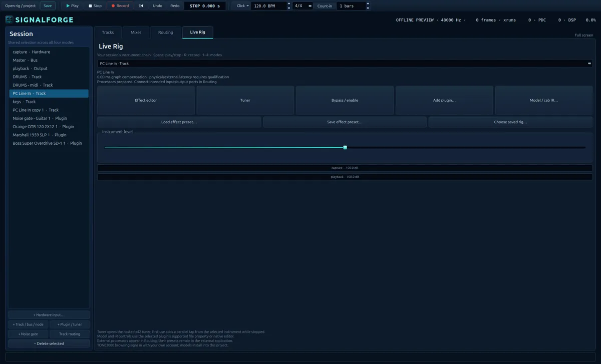Select Orange OTR 120 2X12 1 · Plugin

click(x=49, y=127)
